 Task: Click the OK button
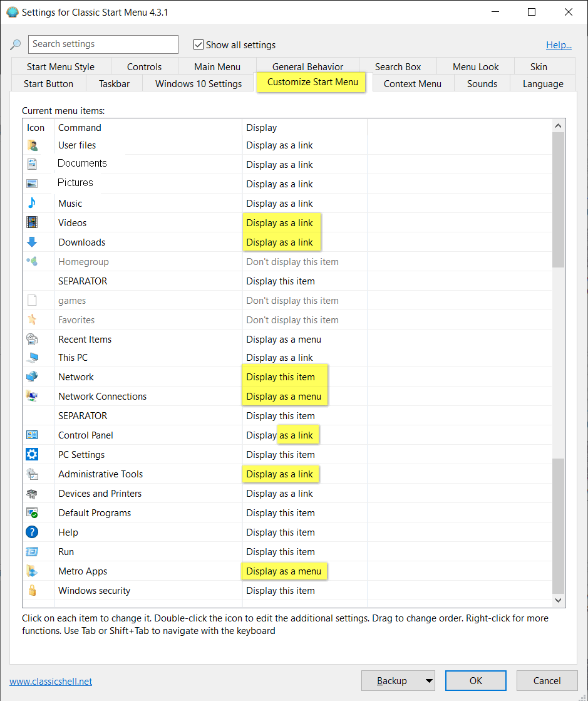point(476,681)
